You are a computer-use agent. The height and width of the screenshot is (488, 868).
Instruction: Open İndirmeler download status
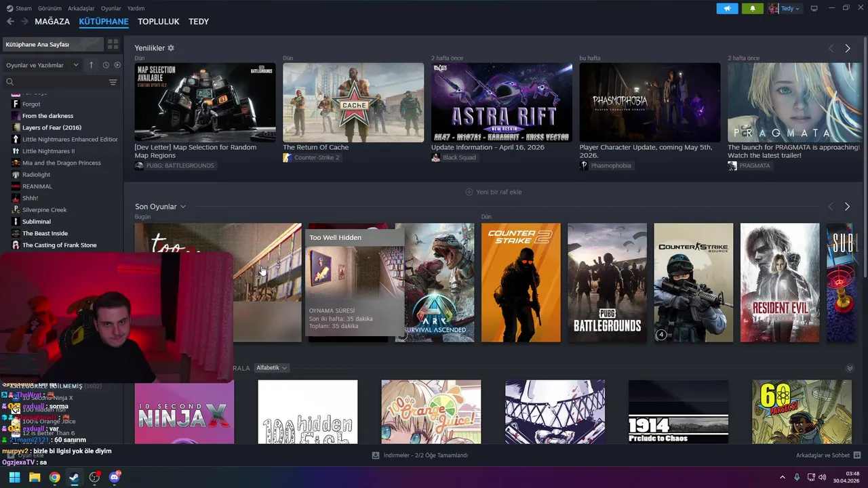click(420, 455)
